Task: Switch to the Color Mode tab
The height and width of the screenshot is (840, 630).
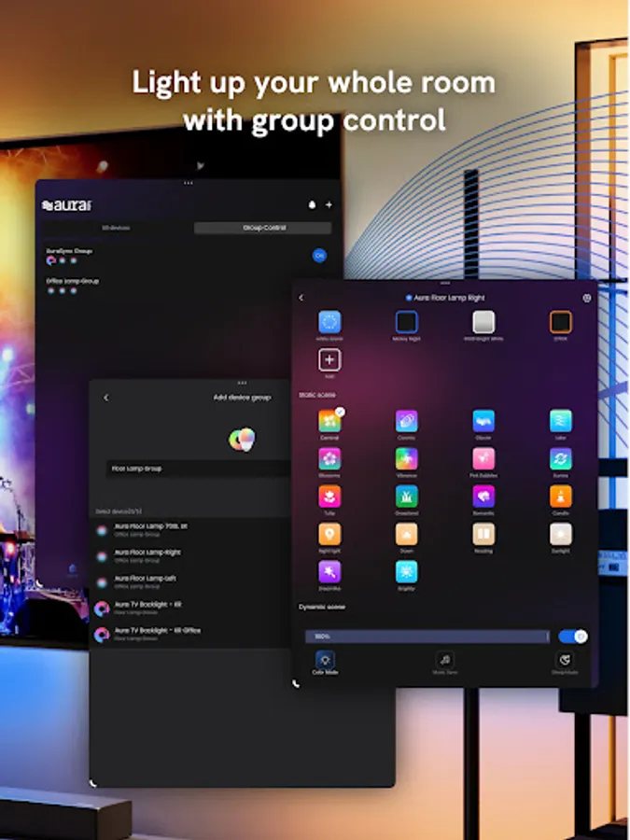Action: click(x=325, y=664)
